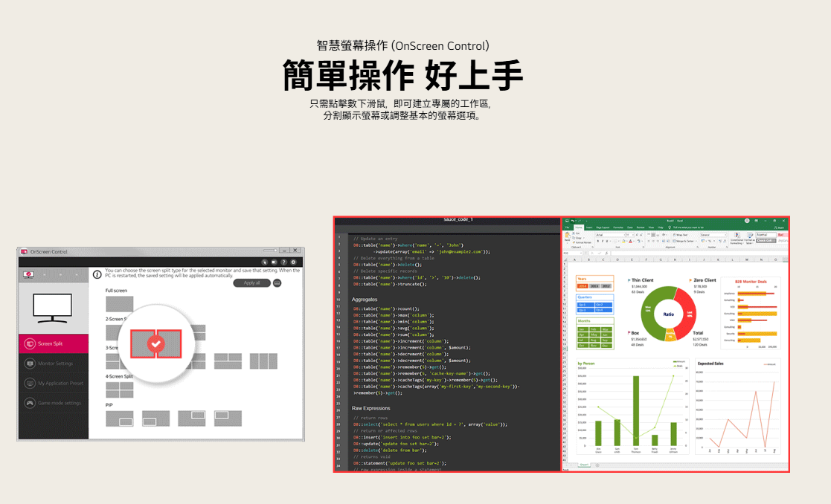Open the settings gear icon in OnScreen Control
The width and height of the screenshot is (831, 504).
293,262
